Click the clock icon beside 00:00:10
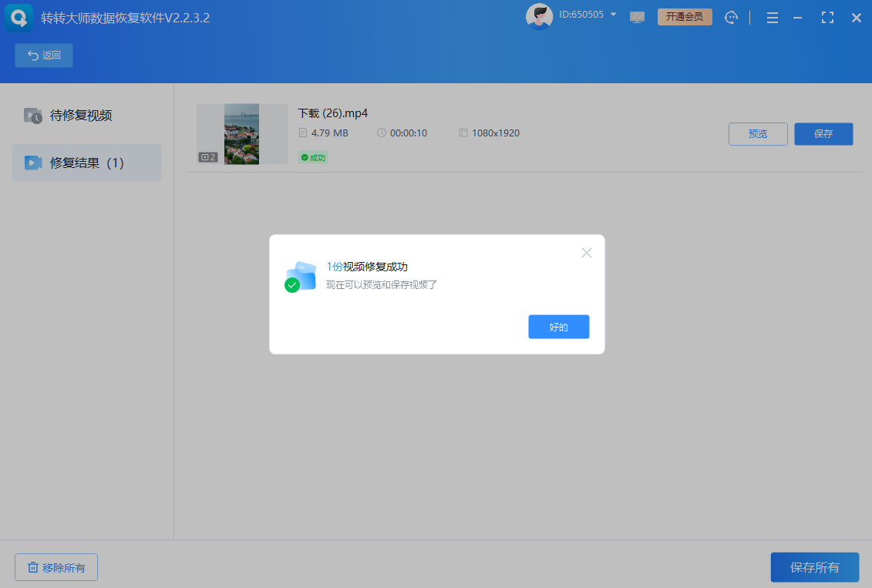The image size is (872, 588). coord(382,133)
